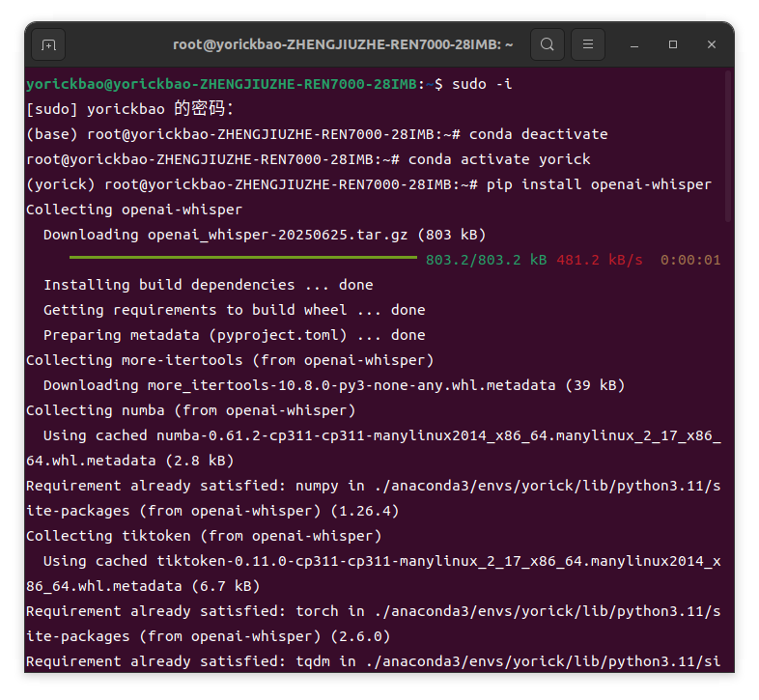This screenshot has height=700, width=759.
Task: Open the terminal hamburger menu
Action: coord(588,44)
